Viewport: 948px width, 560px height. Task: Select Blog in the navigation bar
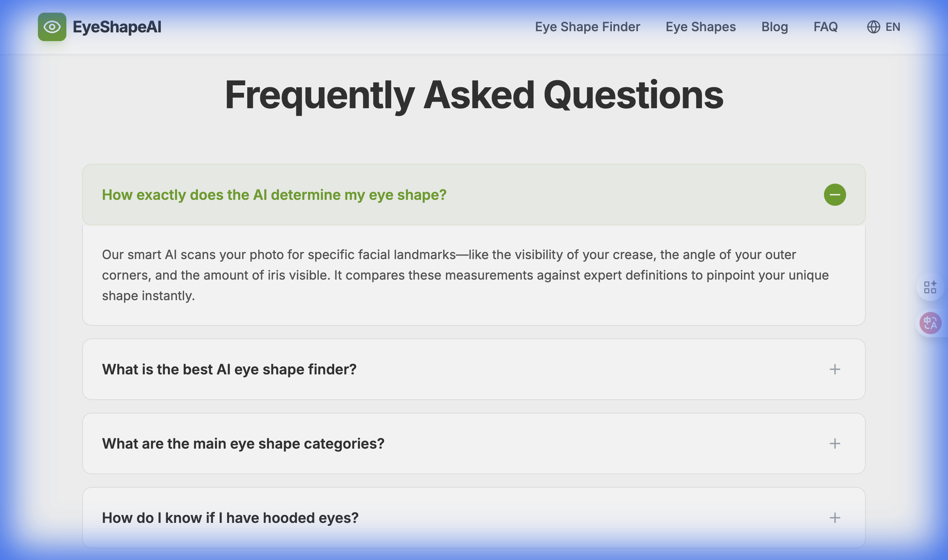tap(775, 27)
